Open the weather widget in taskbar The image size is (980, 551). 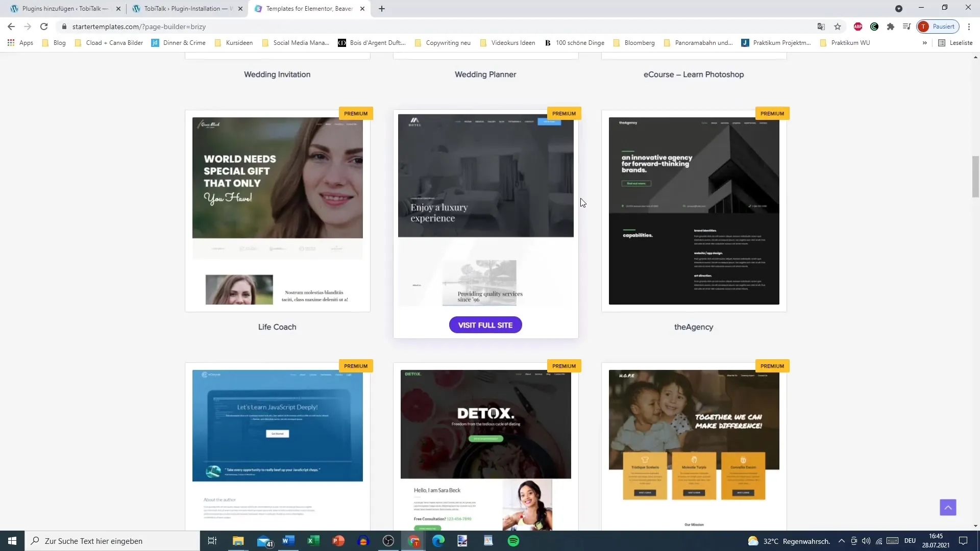pyautogui.click(x=789, y=541)
